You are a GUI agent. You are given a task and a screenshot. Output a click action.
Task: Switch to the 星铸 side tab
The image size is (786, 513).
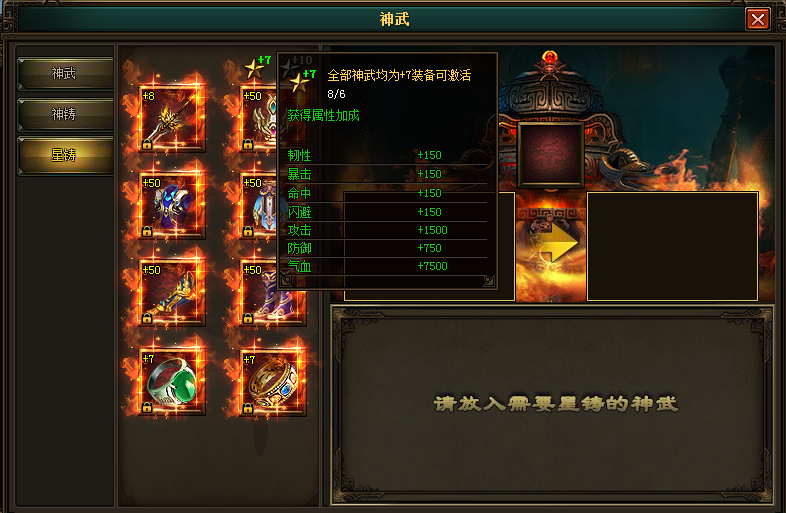point(65,155)
